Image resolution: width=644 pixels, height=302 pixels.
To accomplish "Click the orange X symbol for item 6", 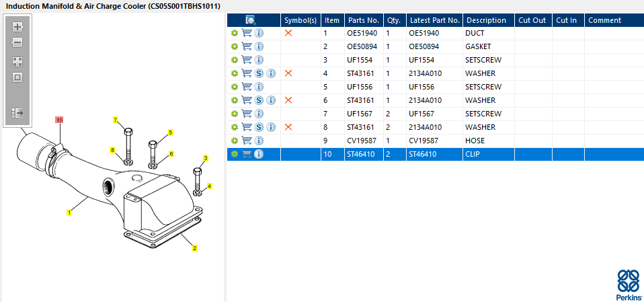I will (288, 100).
